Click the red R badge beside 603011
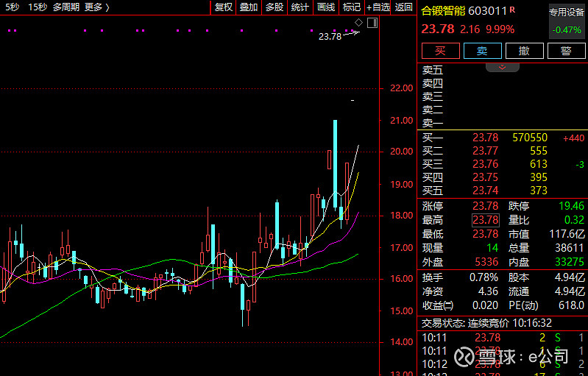 point(512,10)
